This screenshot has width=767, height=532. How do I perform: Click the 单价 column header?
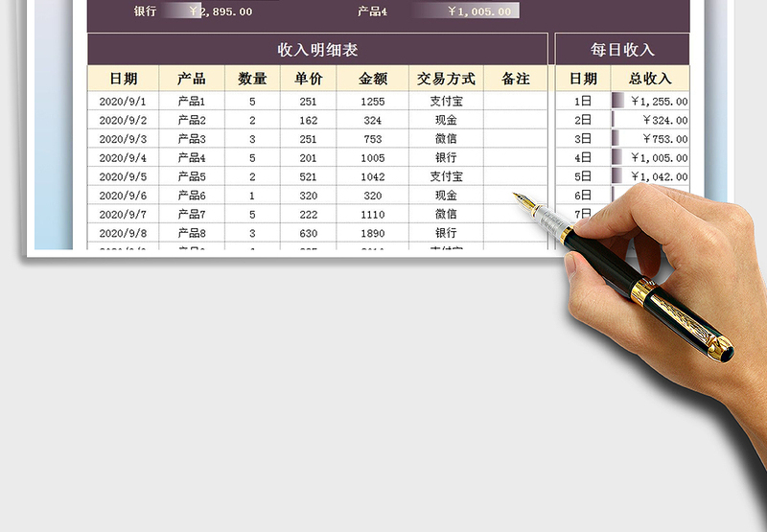click(x=308, y=79)
